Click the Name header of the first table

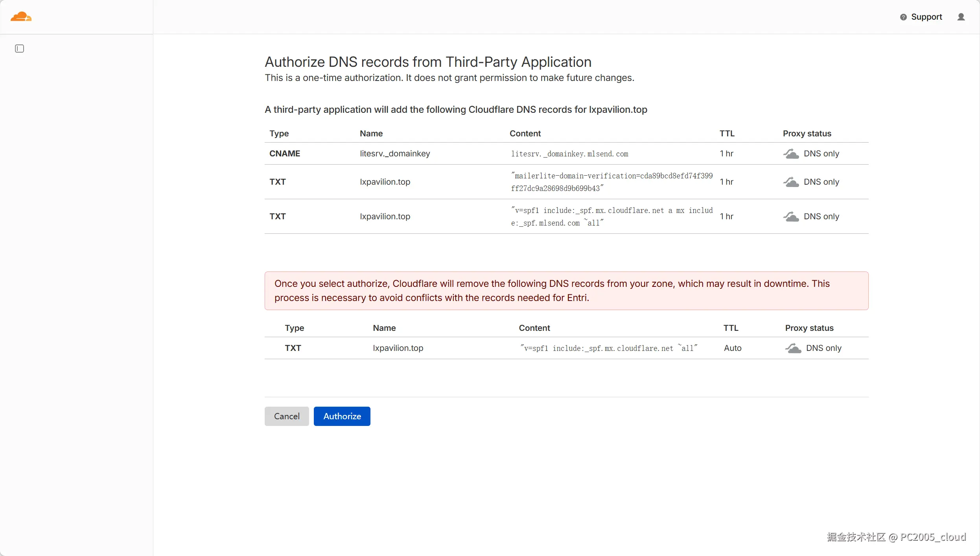[371, 134]
